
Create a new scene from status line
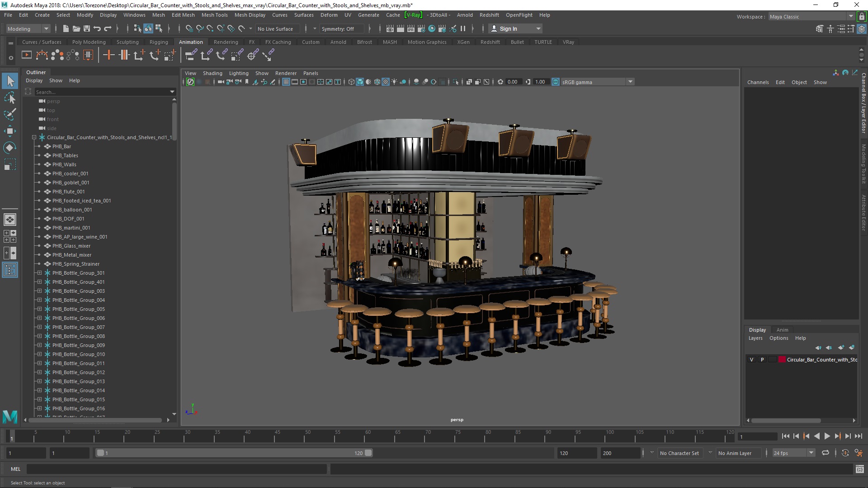pos(66,28)
